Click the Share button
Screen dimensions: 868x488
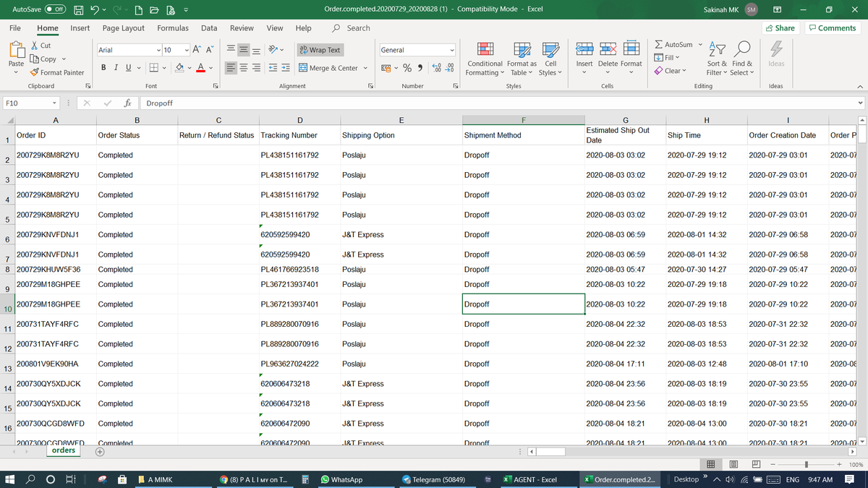pos(780,28)
